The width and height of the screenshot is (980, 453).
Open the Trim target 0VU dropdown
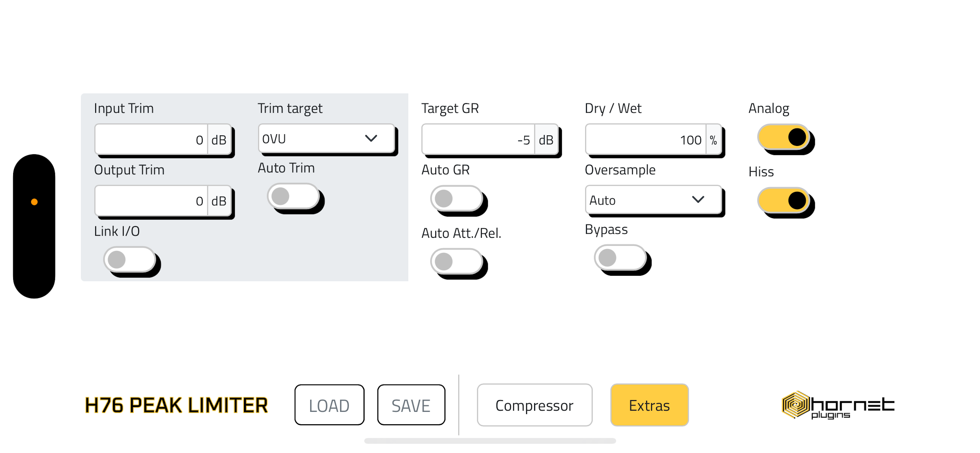coord(326,139)
